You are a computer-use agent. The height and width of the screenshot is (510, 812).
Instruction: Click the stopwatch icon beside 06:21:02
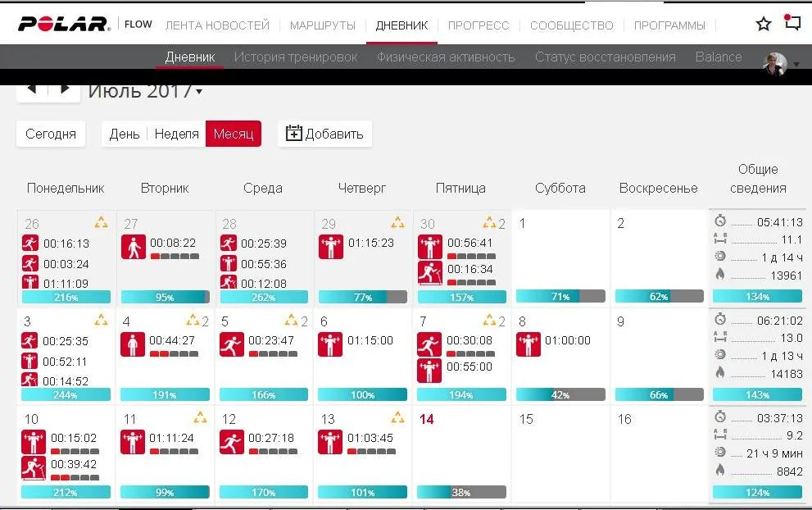coord(720,319)
